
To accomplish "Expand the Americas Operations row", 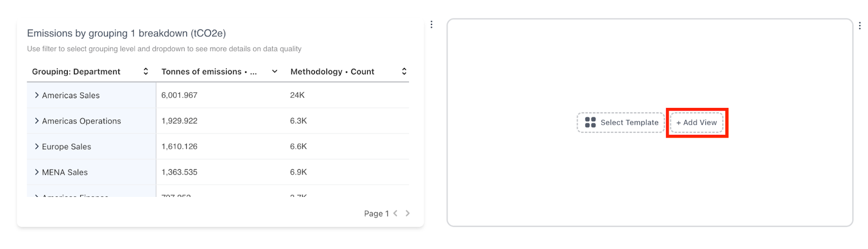I will coord(37,120).
